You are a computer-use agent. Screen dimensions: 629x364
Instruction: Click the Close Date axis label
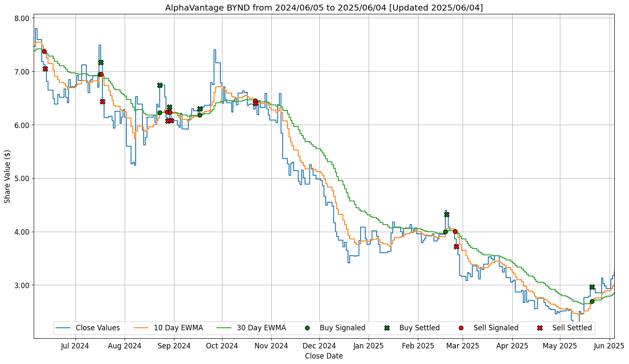[324, 356]
